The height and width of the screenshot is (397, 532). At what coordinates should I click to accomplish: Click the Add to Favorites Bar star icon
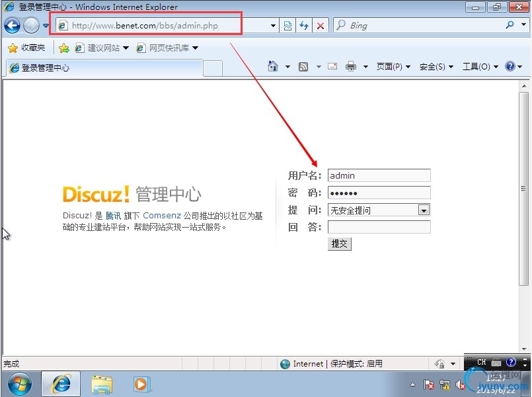coord(64,48)
